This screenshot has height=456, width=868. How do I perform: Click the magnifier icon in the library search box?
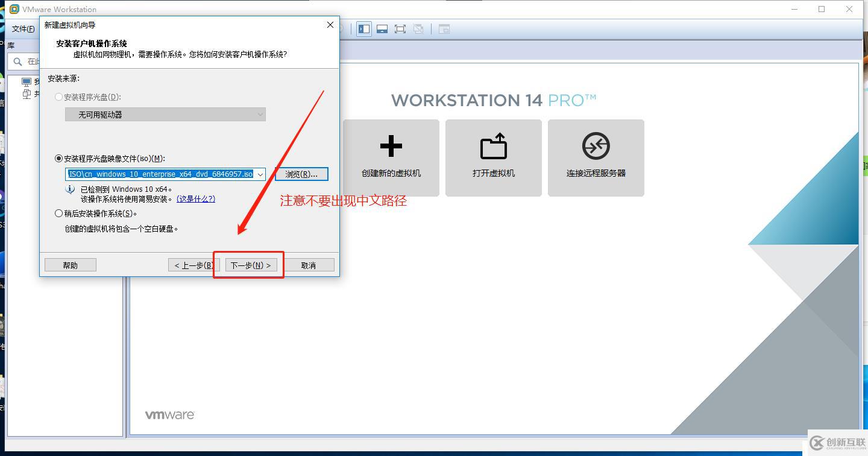(18, 61)
